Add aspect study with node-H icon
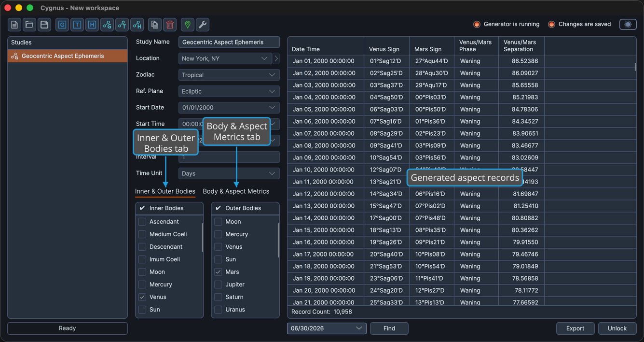Image resolution: width=644 pixels, height=342 pixels. [x=137, y=25]
